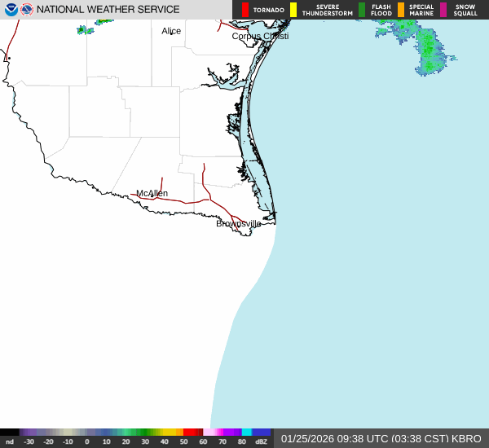This screenshot has height=448, width=489.
Task: Click the orange Special Marine legend box
Action: click(401, 10)
